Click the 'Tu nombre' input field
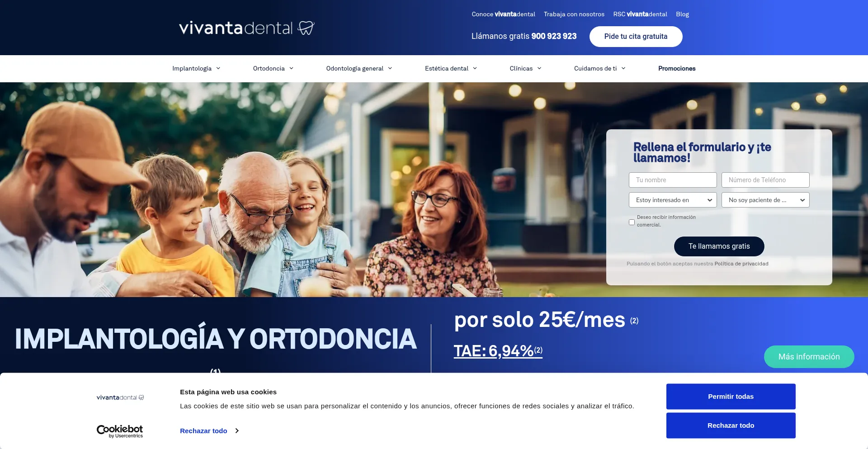 pyautogui.click(x=673, y=180)
